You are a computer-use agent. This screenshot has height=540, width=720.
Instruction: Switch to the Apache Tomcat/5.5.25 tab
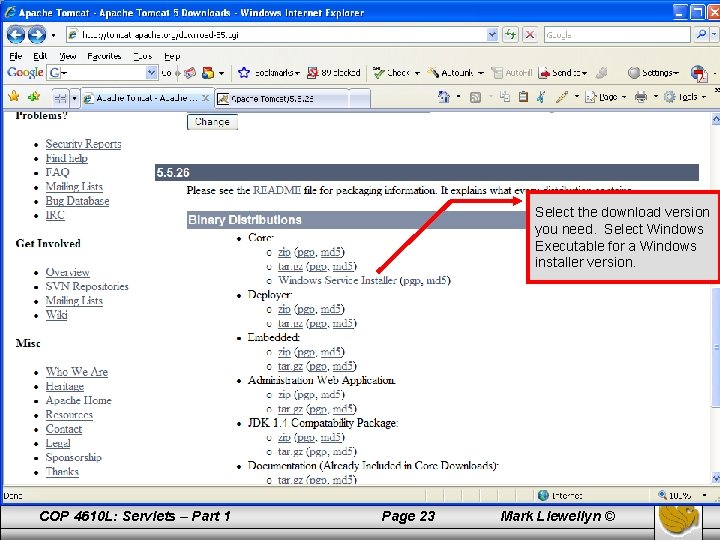(281, 98)
